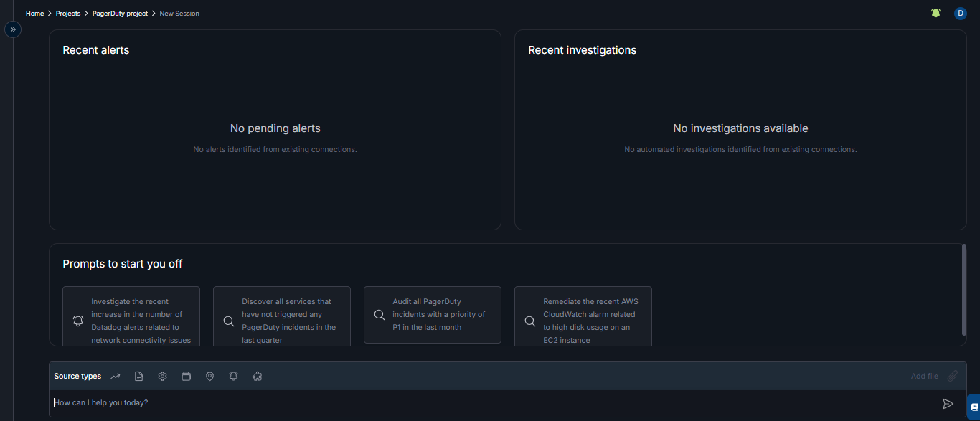The height and width of the screenshot is (421, 980).
Task: Expand the collapsed left sidebar
Action: coord(13,29)
